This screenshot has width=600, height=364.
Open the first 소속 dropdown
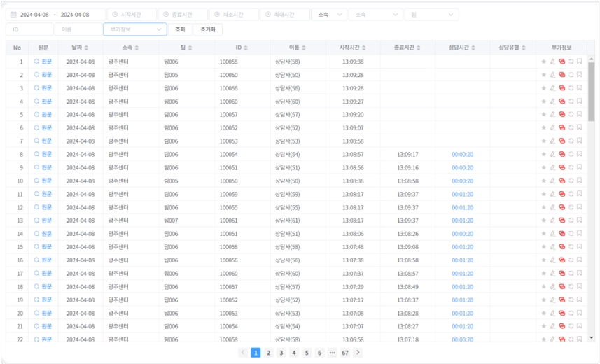coord(328,15)
